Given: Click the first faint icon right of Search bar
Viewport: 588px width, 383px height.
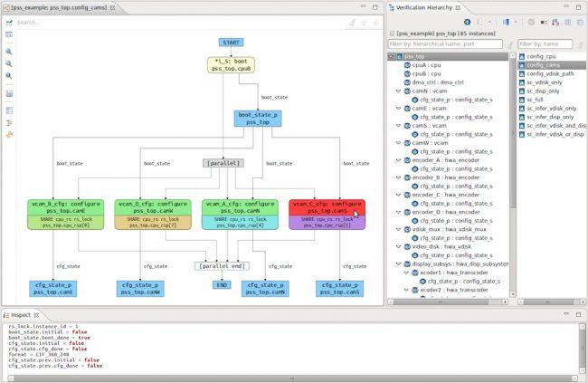Looking at the screenshot, I should click(x=352, y=23).
